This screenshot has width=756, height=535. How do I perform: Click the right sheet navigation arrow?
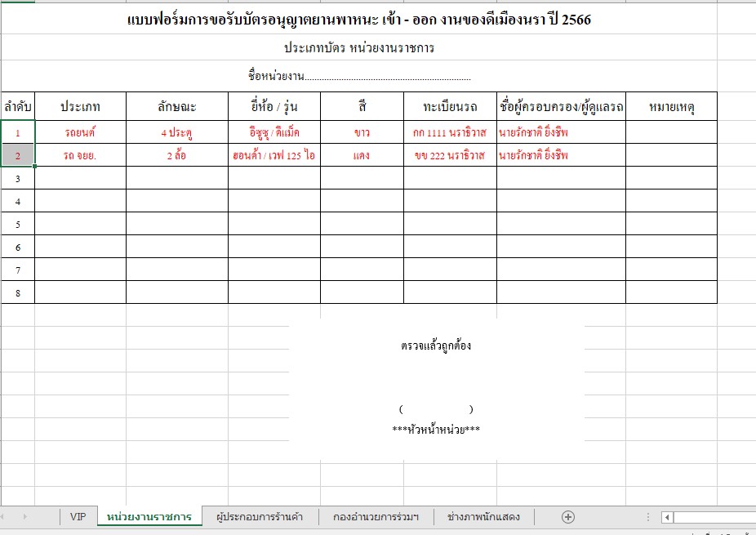point(25,516)
